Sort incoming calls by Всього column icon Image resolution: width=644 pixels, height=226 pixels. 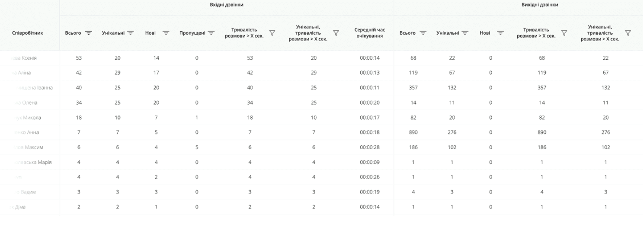click(89, 33)
